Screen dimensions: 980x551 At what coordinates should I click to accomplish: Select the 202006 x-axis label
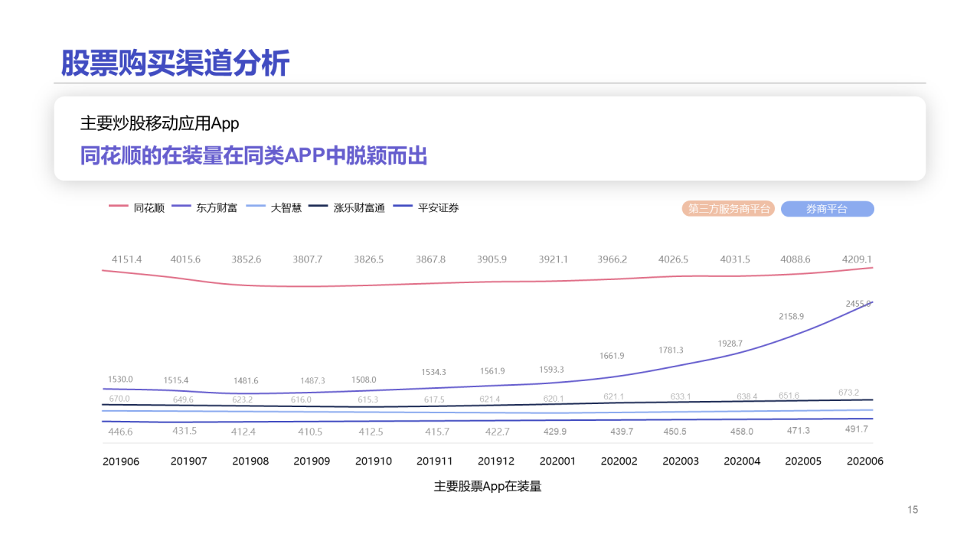tap(864, 461)
